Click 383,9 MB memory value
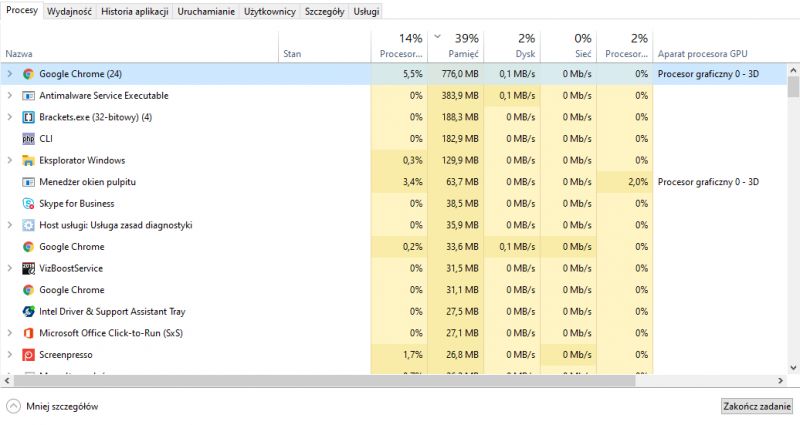 pos(460,95)
